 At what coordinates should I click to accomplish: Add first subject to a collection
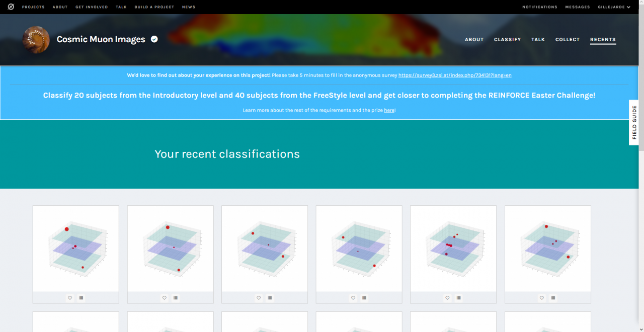coord(82,298)
